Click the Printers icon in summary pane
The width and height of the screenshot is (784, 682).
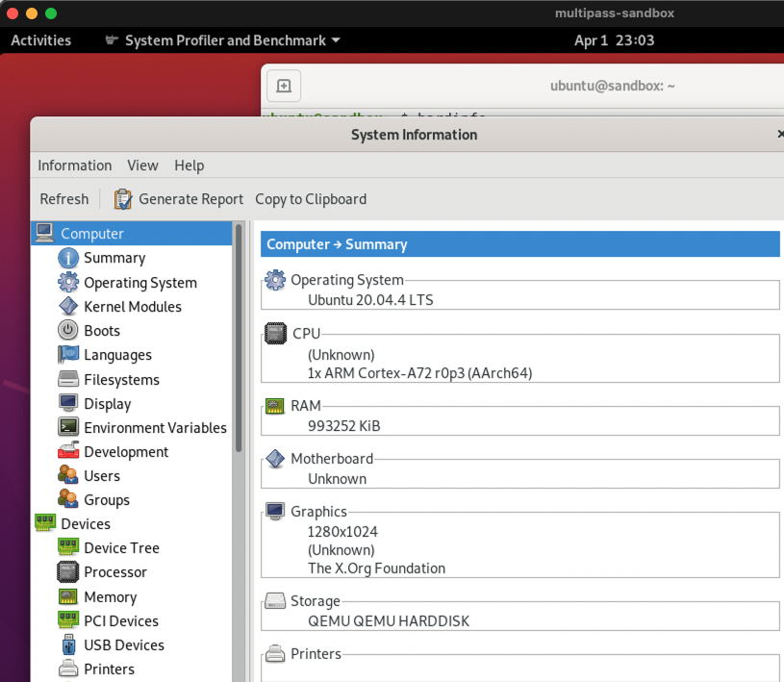coord(275,653)
